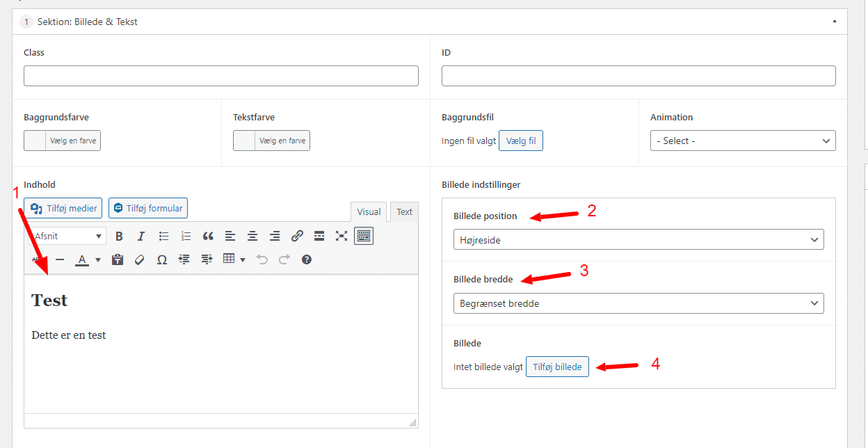
Task: Toggle center text alignment
Action: coord(252,237)
